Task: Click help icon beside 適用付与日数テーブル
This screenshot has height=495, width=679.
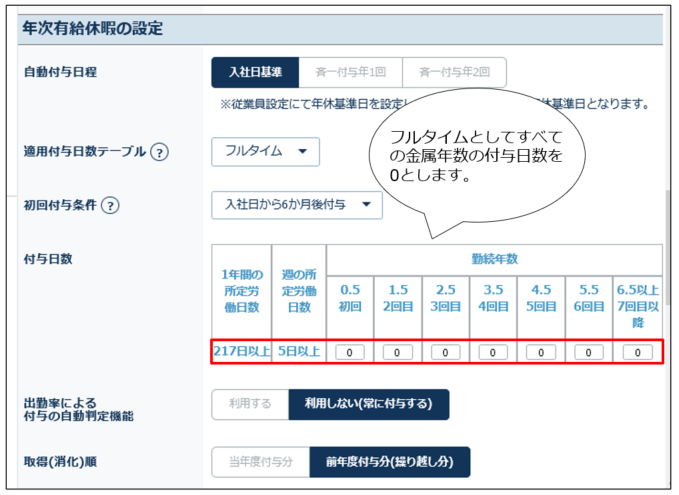Action: coord(159,152)
